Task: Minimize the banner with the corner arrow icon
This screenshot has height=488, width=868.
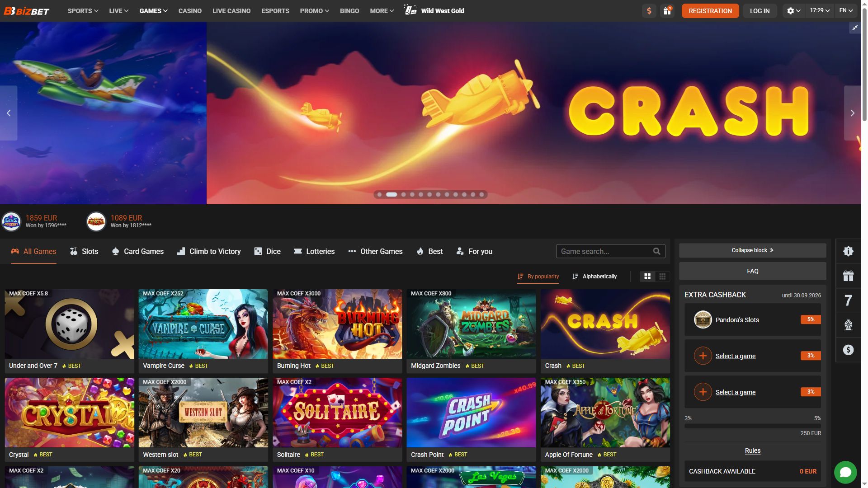Action: pos(855,28)
